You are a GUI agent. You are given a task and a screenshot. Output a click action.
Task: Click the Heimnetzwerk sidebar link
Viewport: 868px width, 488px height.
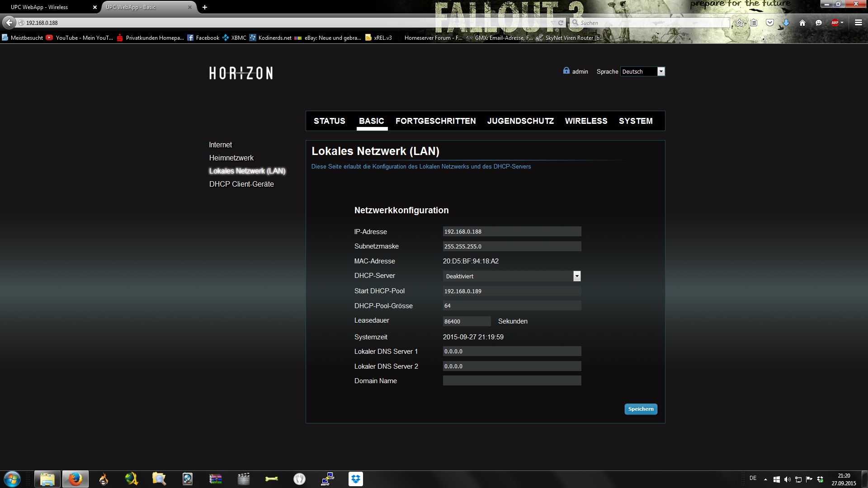coord(231,158)
